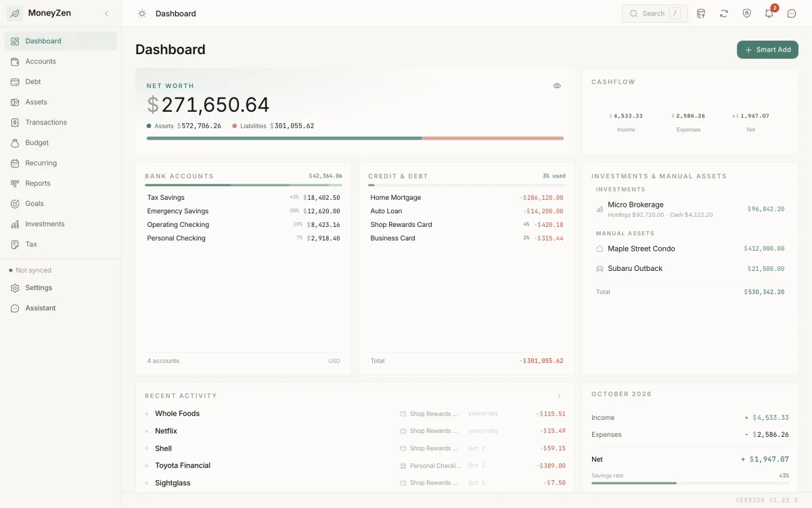
Task: Click card icon on Whole Foods row
Action: (403, 414)
